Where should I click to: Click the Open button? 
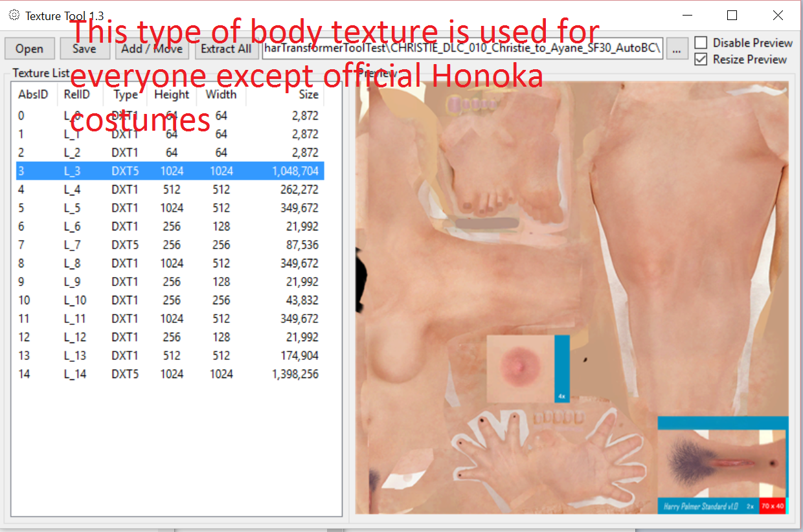point(29,49)
